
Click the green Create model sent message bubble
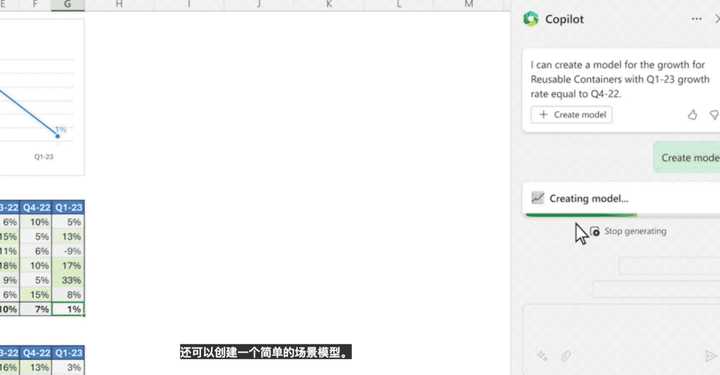(687, 157)
